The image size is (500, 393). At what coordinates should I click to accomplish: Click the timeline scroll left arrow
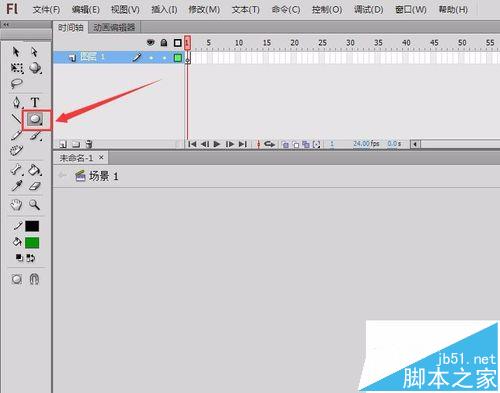point(415,144)
